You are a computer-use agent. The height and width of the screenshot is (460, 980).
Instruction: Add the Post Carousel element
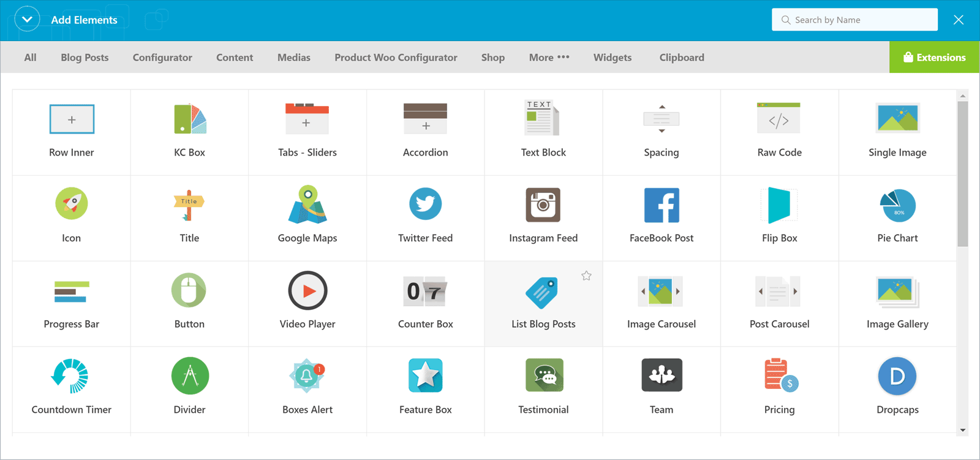coord(780,304)
